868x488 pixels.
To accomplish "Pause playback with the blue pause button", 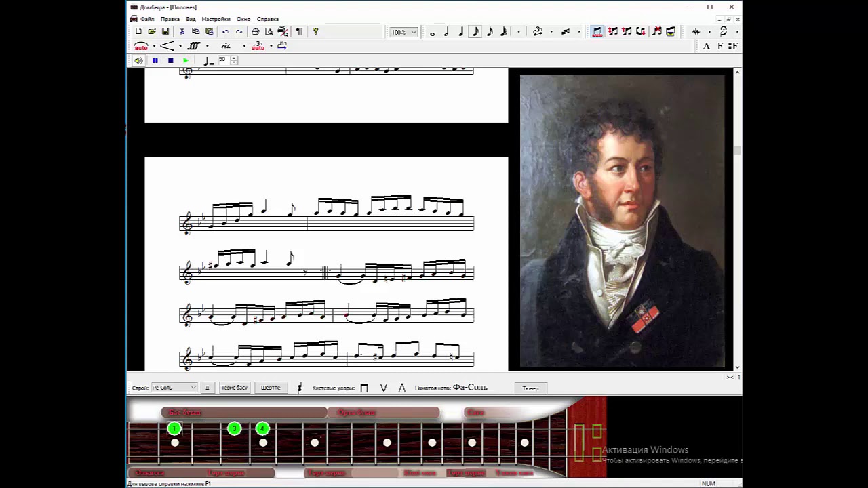I will (155, 60).
